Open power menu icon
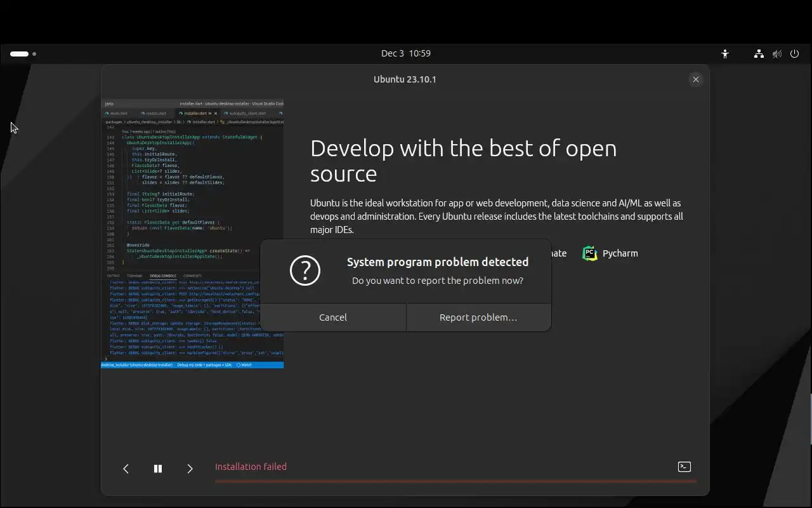 coord(794,54)
